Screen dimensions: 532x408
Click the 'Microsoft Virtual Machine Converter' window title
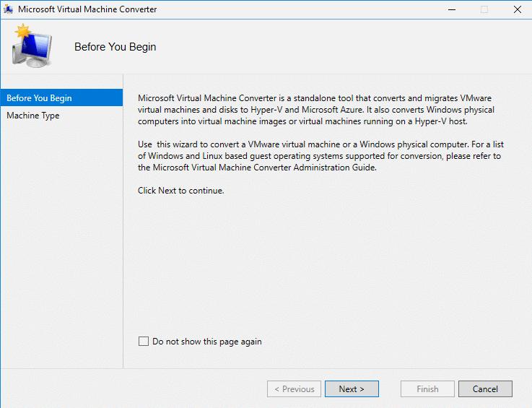[x=87, y=9]
